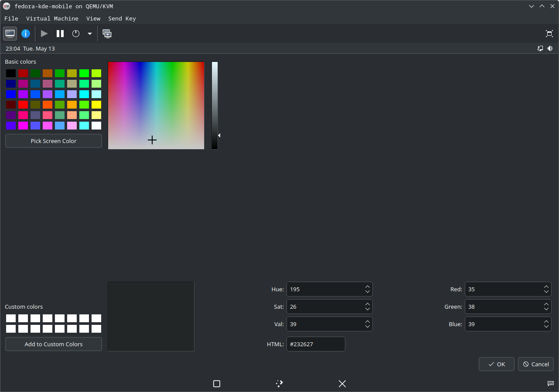
Task: Decrease the Green value with down arrow
Action: pos(546,309)
